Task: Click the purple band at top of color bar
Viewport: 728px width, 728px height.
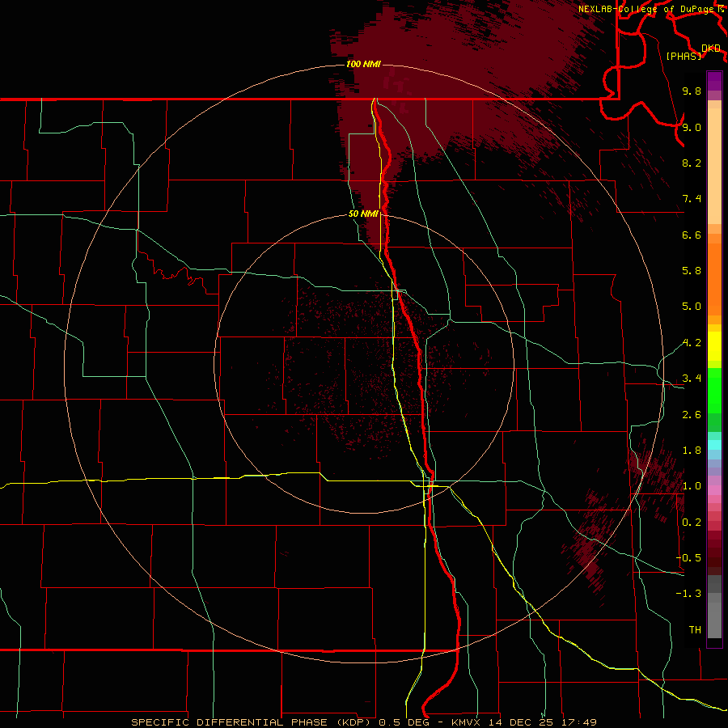Action: tap(714, 81)
